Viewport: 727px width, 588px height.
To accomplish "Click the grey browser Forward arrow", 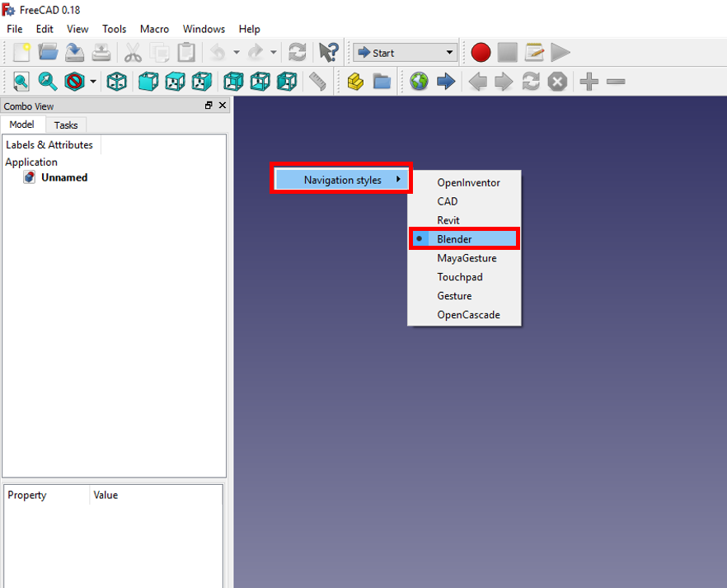I will coord(504,82).
